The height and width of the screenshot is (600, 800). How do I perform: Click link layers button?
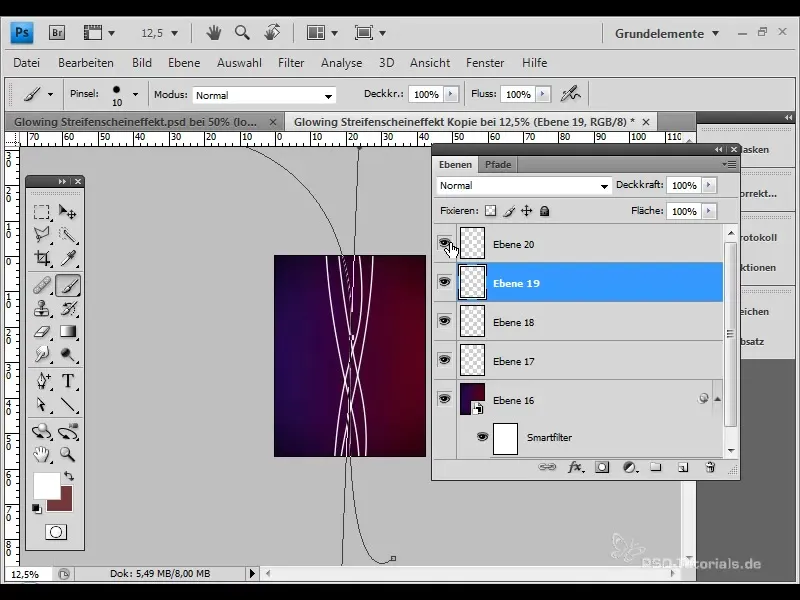tap(547, 467)
